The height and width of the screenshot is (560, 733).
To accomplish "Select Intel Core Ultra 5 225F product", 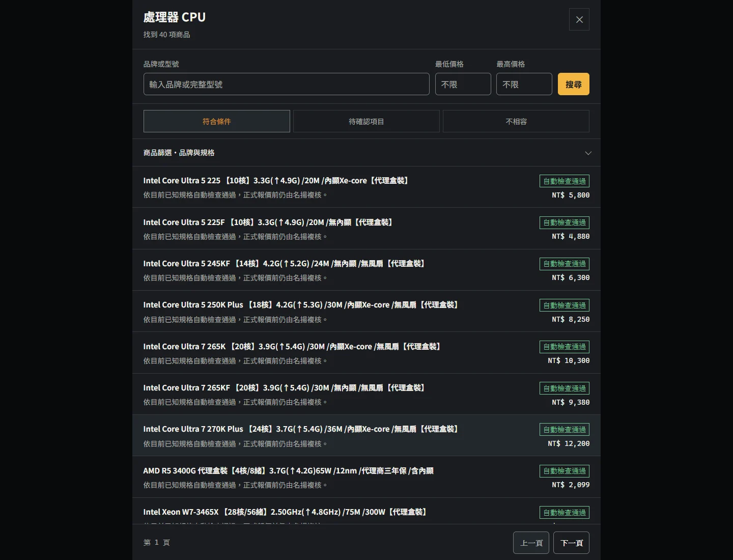I will (366, 229).
